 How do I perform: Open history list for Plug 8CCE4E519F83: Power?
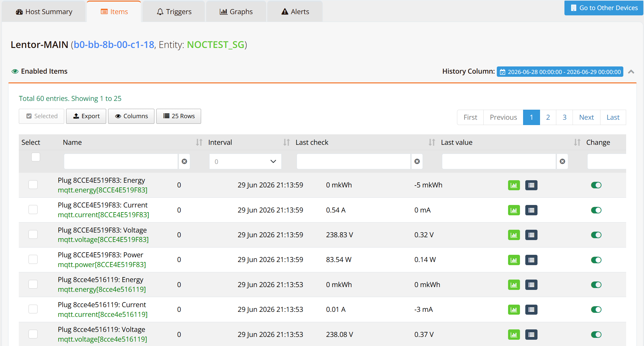coord(531,260)
